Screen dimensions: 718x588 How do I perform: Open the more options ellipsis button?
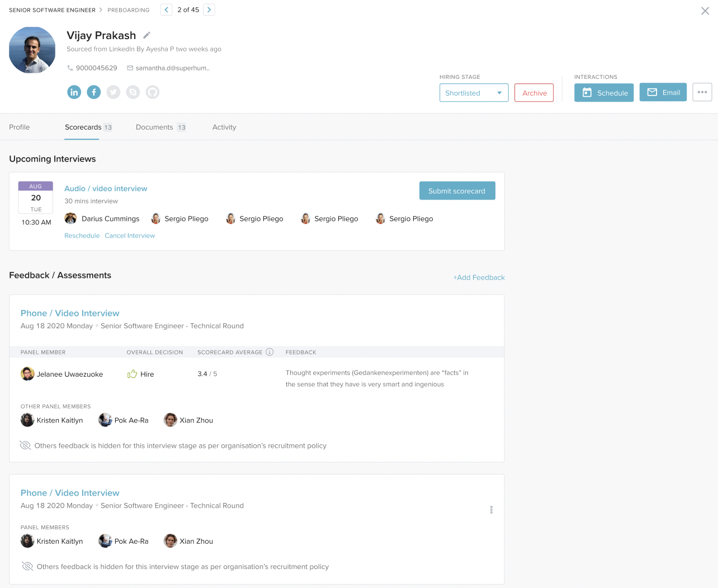click(702, 92)
